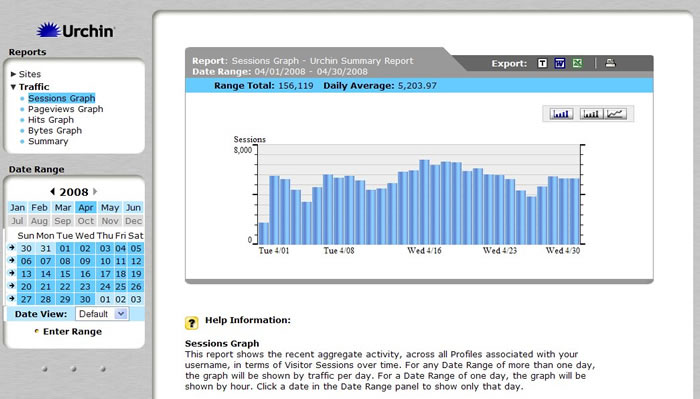Select Jun month tab

133,208
